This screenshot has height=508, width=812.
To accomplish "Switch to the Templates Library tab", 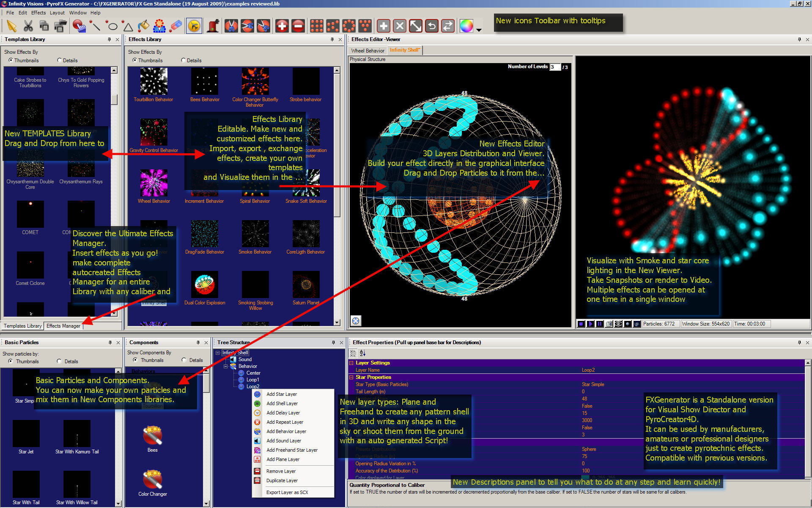I will click(x=22, y=326).
